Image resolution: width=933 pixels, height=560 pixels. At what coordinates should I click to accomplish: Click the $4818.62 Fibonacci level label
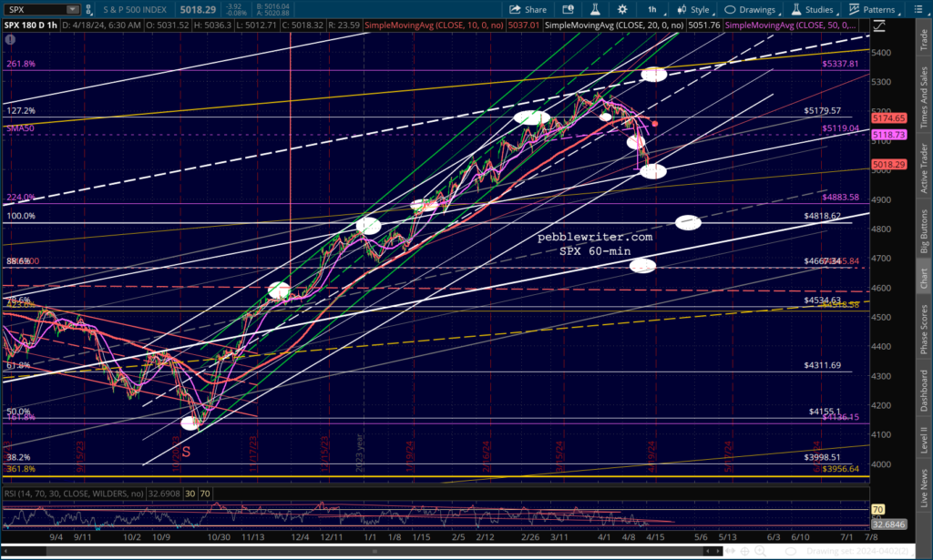[x=823, y=216]
